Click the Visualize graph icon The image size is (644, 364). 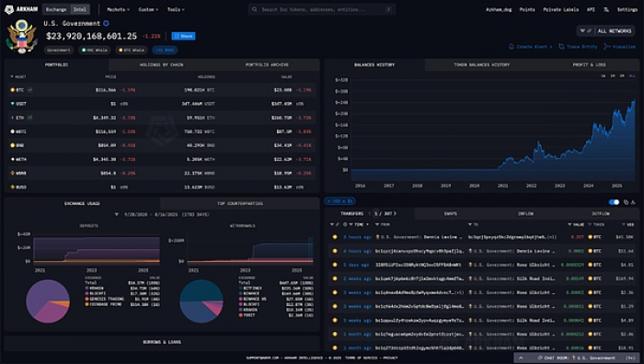point(606,47)
